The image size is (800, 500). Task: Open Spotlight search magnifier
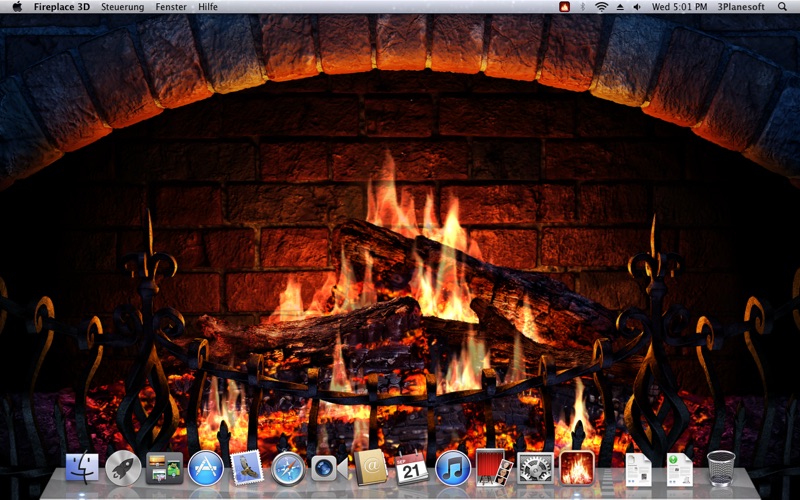pyautogui.click(x=782, y=7)
